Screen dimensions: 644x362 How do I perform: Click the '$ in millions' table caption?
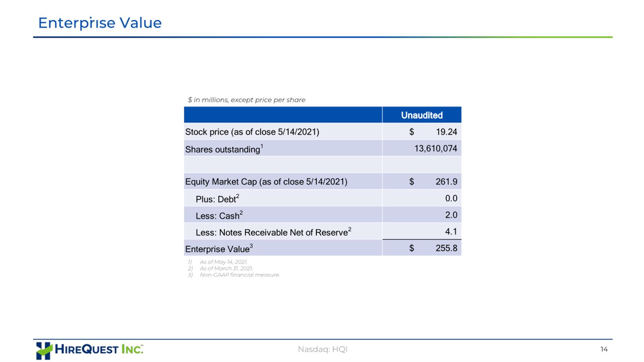coord(246,100)
